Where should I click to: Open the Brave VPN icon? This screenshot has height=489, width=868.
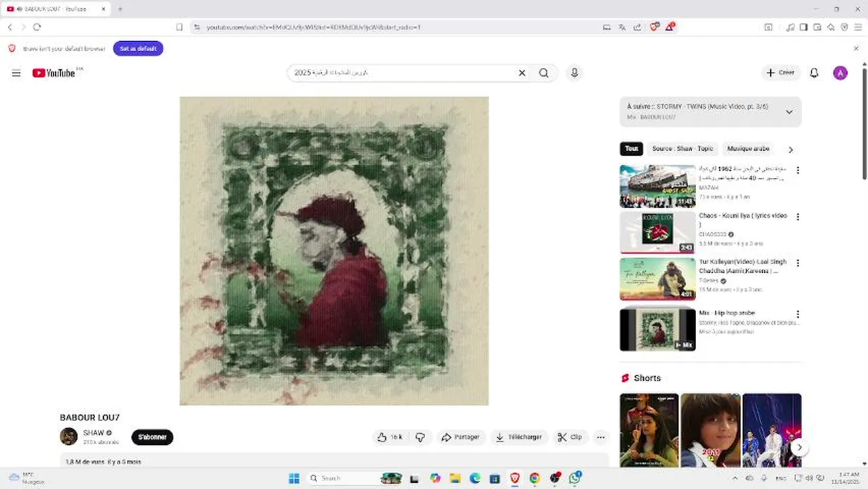[844, 27]
